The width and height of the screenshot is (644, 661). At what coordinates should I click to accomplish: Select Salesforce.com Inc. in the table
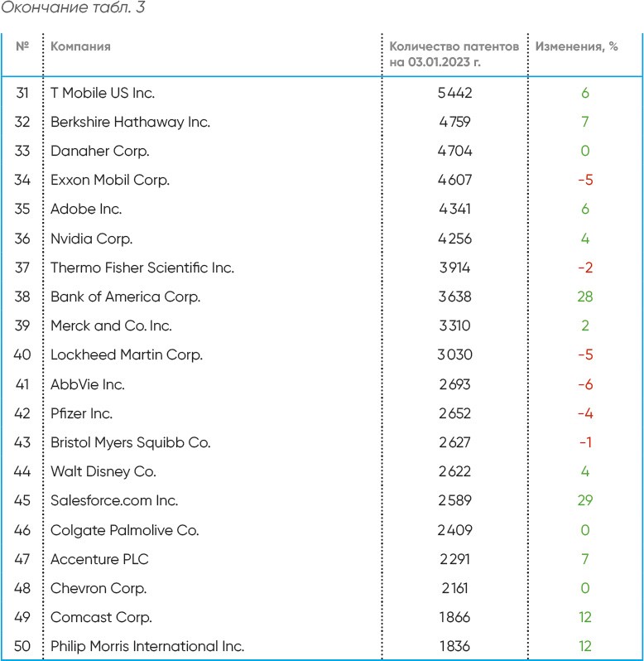click(113, 500)
